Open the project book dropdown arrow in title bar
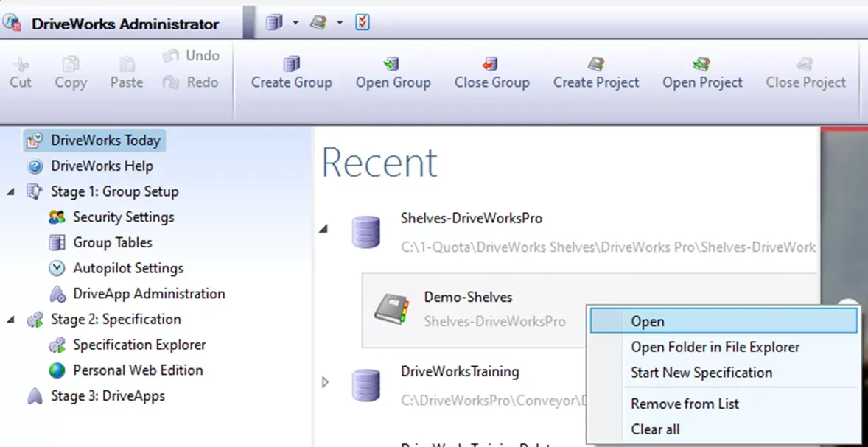The image size is (868, 447). (x=340, y=23)
